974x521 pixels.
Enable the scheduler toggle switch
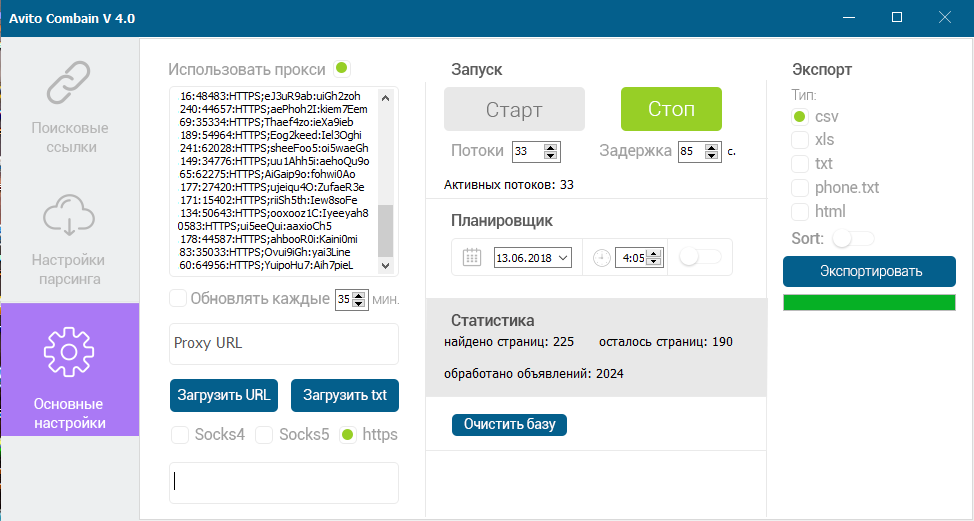(700, 257)
